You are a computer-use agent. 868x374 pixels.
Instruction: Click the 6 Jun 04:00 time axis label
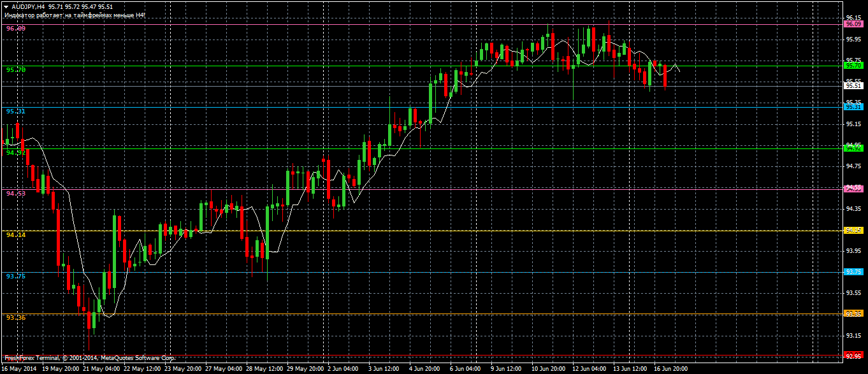pyautogui.click(x=467, y=369)
